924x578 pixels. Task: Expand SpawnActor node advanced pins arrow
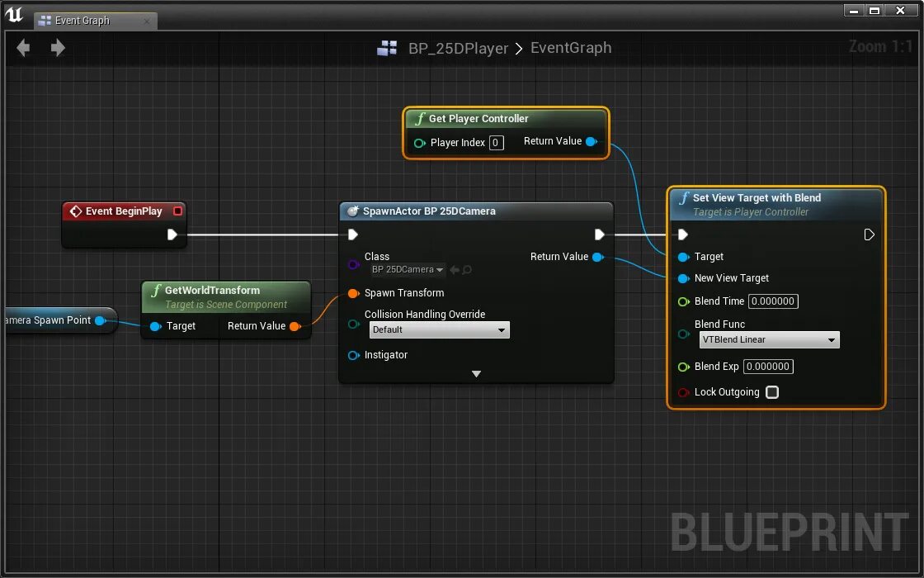point(476,374)
